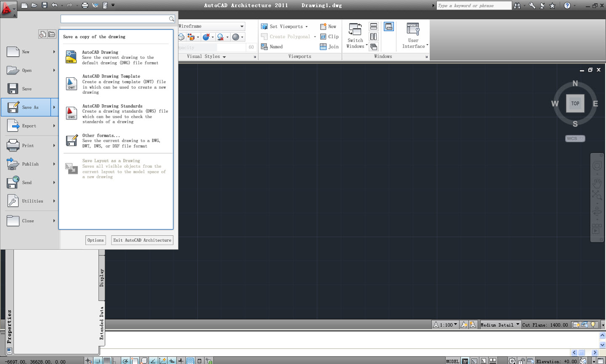Screen dimensions: 606x364
Task: Click the Options button
Action: (96, 240)
